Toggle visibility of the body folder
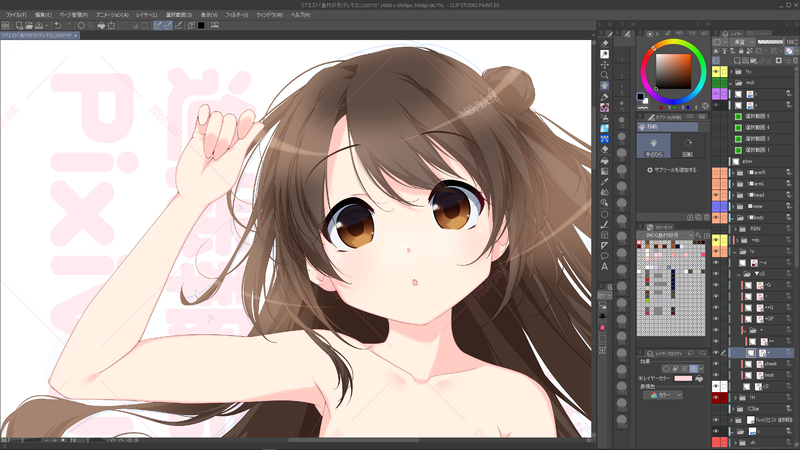800x450 pixels. tap(716, 217)
